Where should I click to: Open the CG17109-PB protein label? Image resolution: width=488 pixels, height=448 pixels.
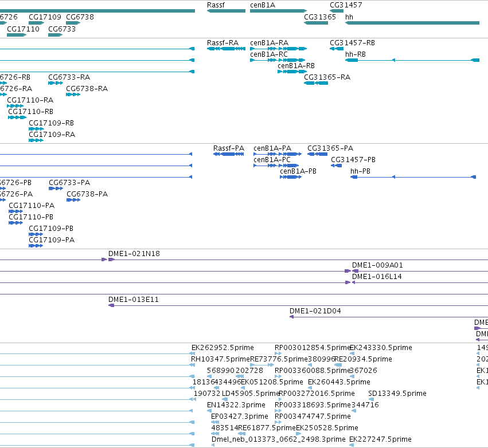click(50, 228)
